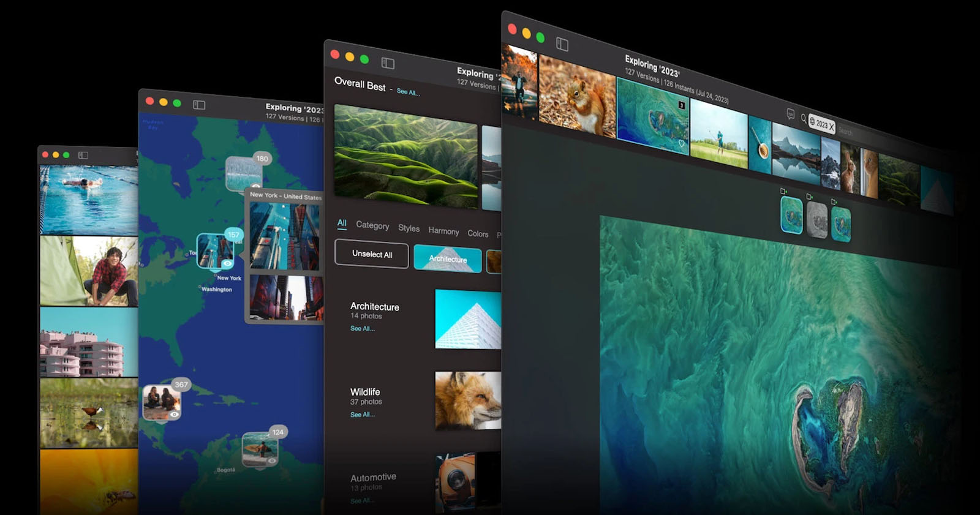The height and width of the screenshot is (515, 980).
Task: Select the 367 photo cluster on the map
Action: (162, 401)
